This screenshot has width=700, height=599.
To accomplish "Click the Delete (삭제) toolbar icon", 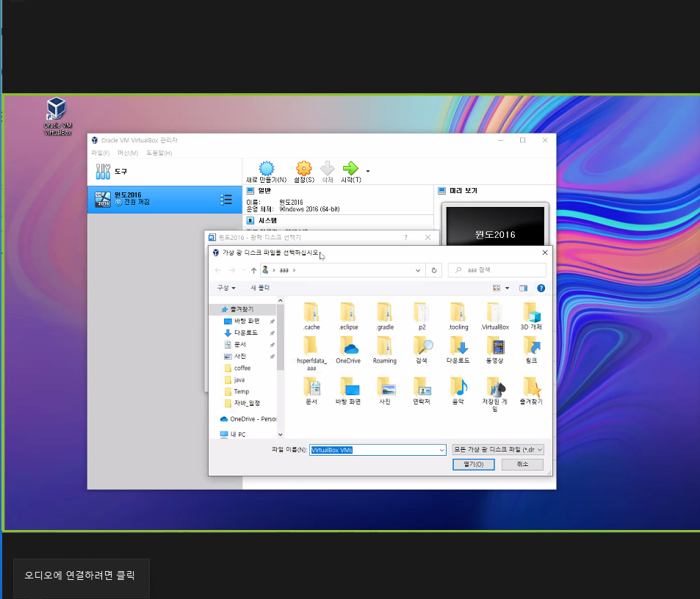I will (328, 172).
